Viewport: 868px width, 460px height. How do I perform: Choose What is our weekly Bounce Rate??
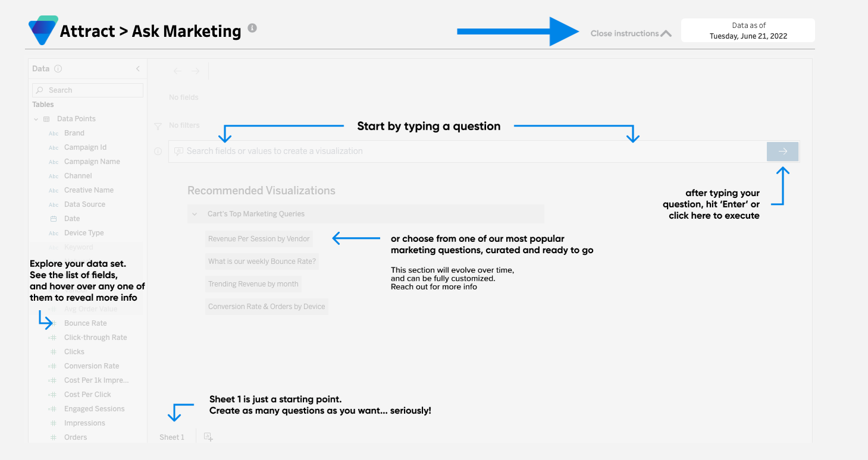[262, 261]
